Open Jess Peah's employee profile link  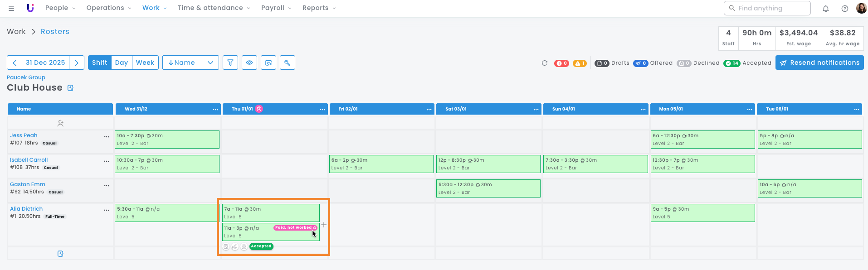(24, 135)
